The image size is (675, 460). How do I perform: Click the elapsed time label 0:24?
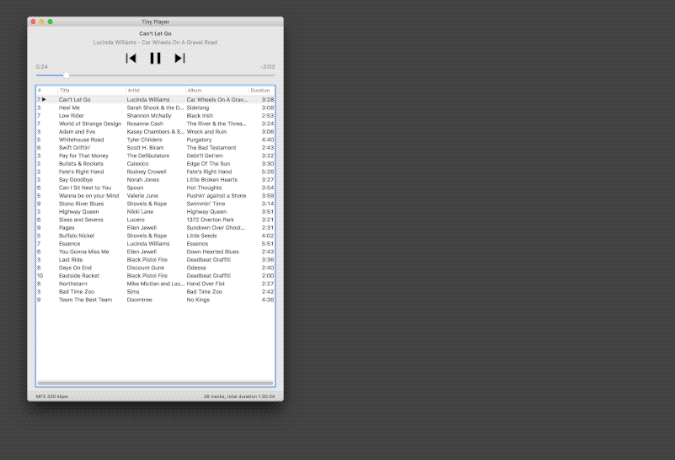[42, 67]
